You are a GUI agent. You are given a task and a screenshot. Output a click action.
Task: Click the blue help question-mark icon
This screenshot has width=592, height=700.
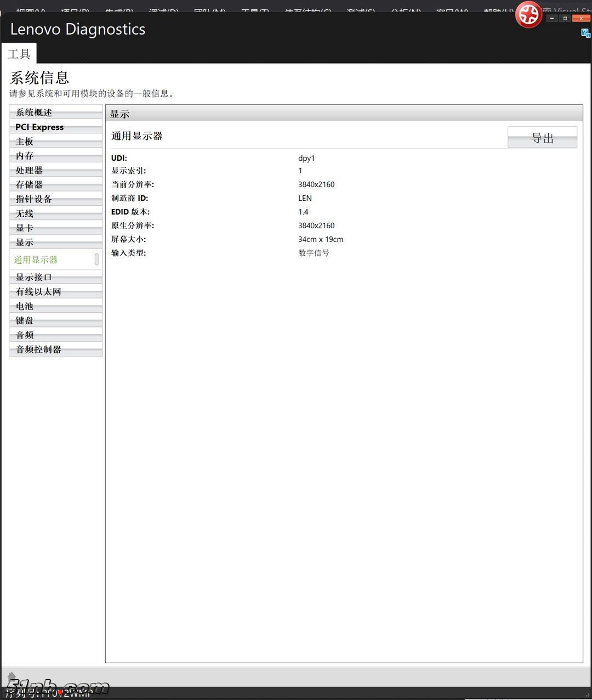click(x=584, y=33)
